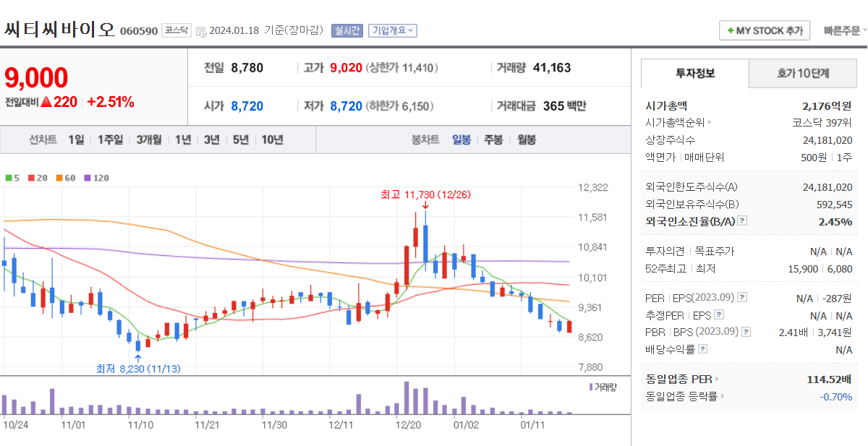Click the 12/20 date label on chart axis
This screenshot has height=446, width=868.
(408, 425)
